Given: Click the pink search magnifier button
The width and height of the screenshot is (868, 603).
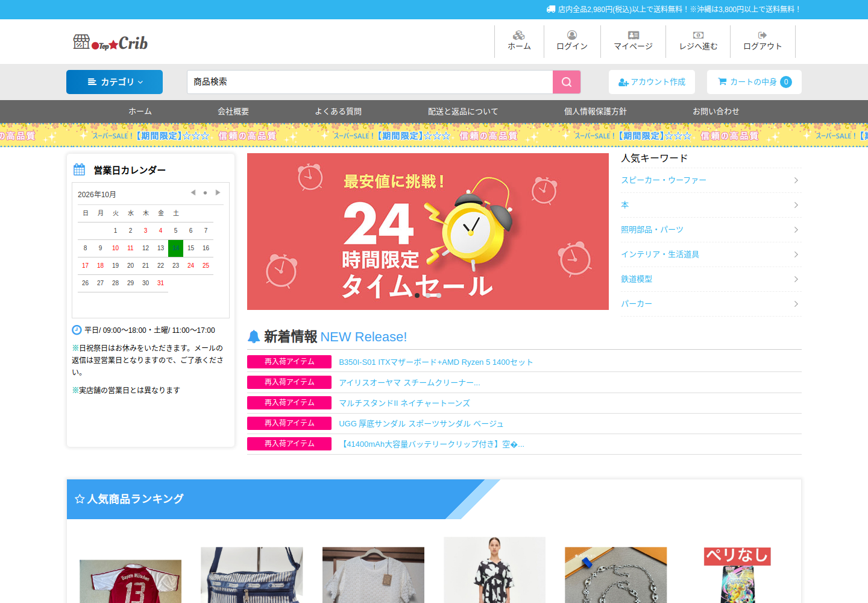Looking at the screenshot, I should click(x=567, y=82).
